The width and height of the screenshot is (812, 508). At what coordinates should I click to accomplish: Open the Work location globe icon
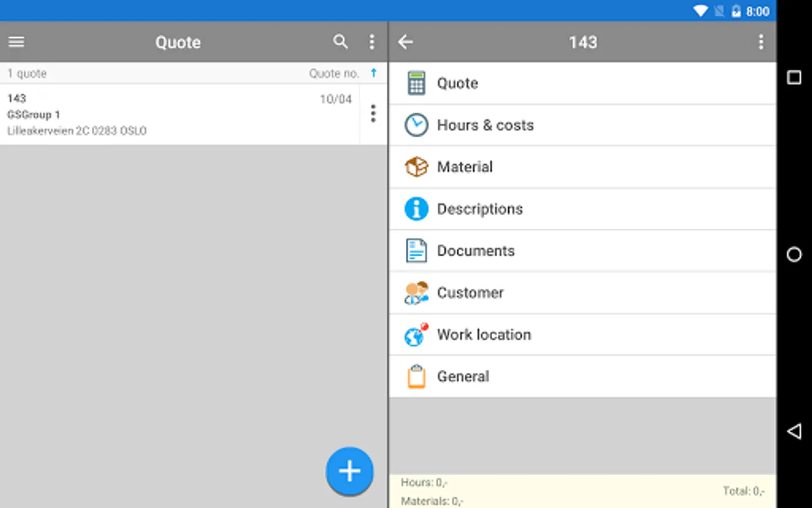(416, 335)
